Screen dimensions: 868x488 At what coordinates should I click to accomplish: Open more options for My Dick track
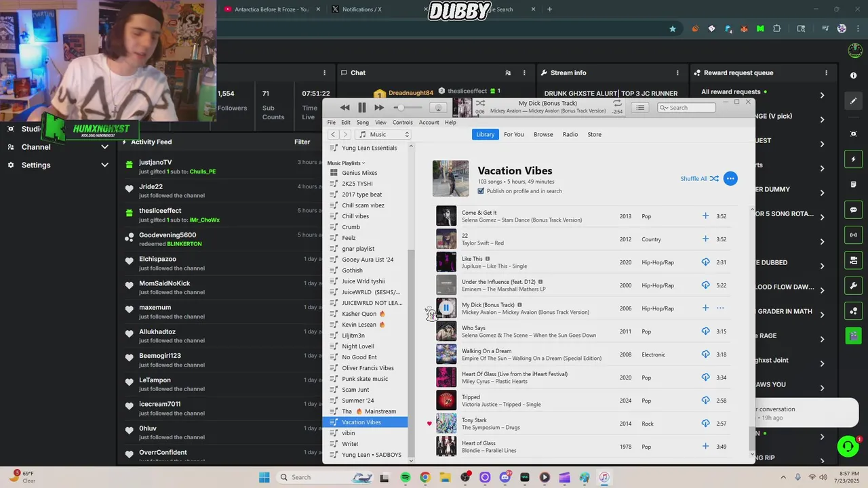tap(720, 308)
